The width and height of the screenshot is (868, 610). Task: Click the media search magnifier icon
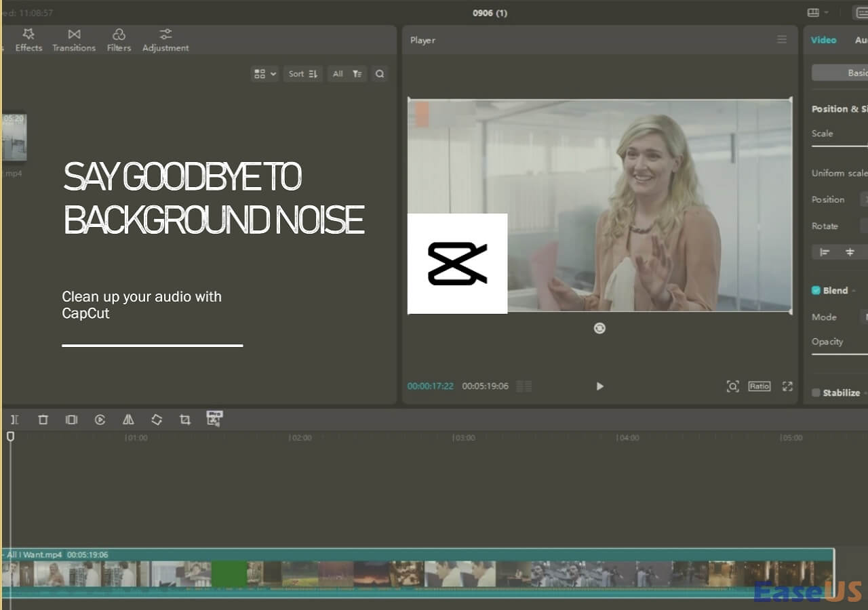point(380,74)
